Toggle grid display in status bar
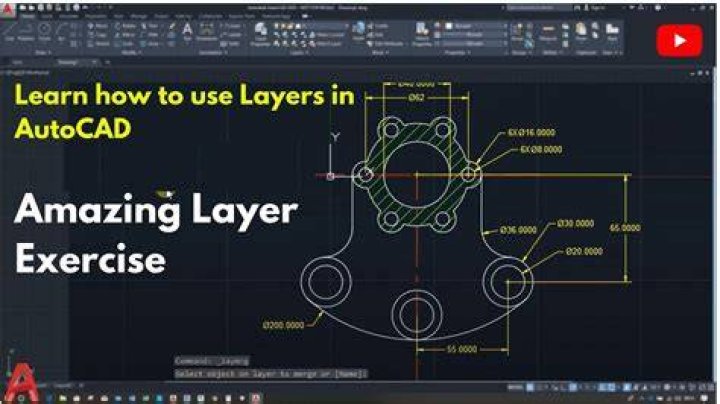 [x=531, y=387]
